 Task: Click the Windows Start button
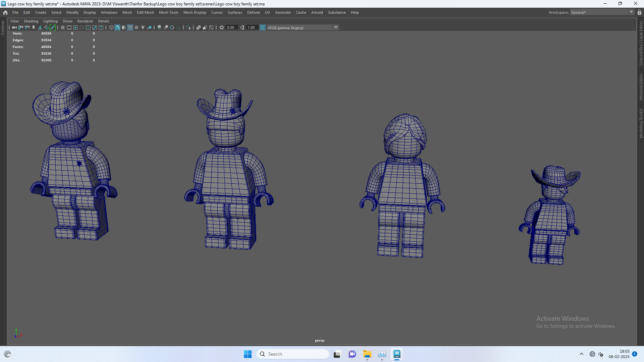(248, 354)
